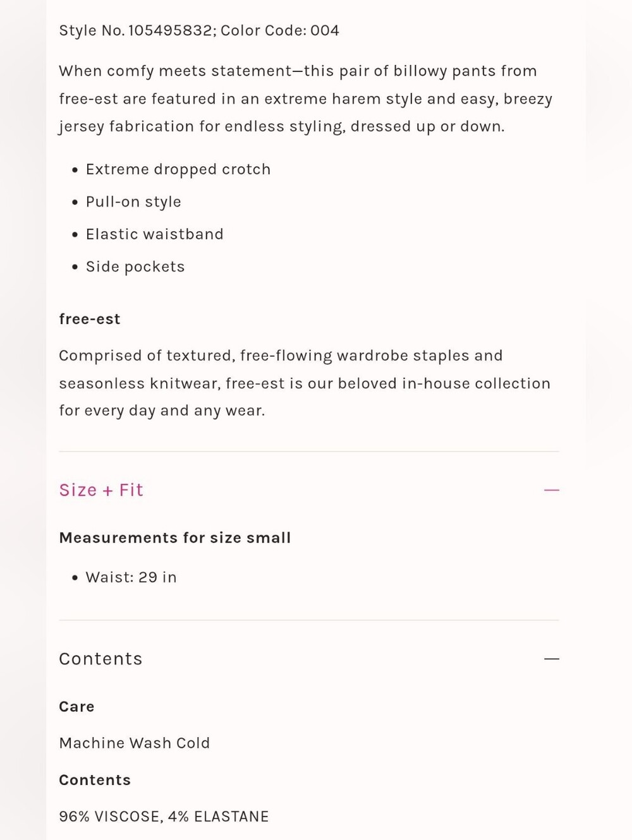Click the Contents accordion heading
This screenshot has height=840, width=632.
pyautogui.click(x=100, y=659)
